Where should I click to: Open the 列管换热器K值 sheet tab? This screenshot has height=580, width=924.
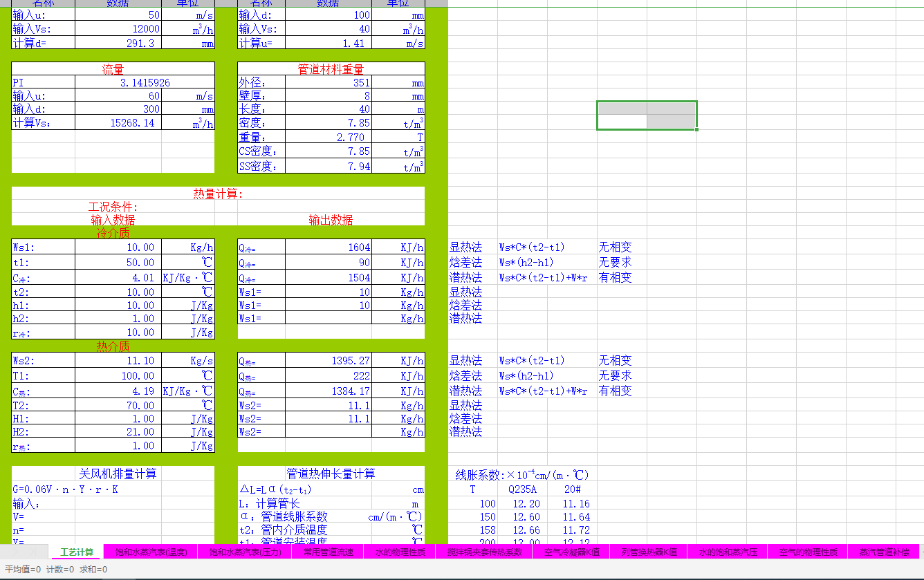coord(649,552)
